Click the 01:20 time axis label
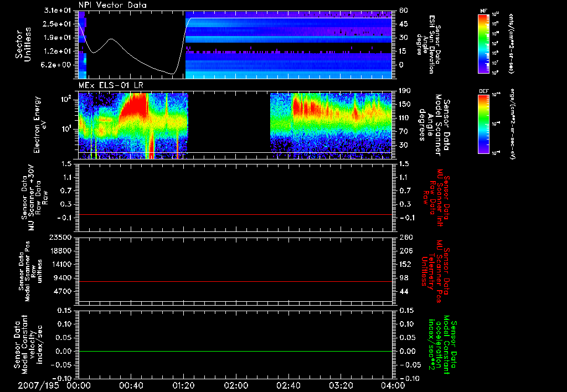This screenshot has height=392, width=567. pos(183,385)
